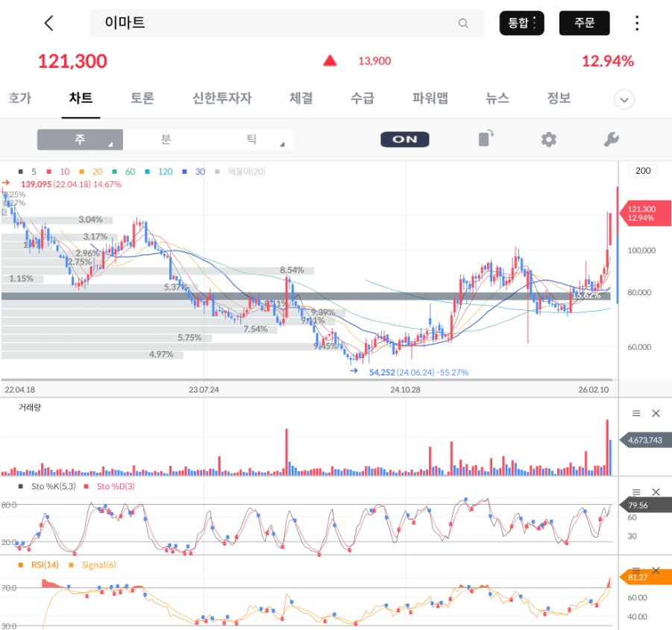Viewport: 672px width, 630px height.
Task: Select the 호가 tab
Action: [20, 99]
